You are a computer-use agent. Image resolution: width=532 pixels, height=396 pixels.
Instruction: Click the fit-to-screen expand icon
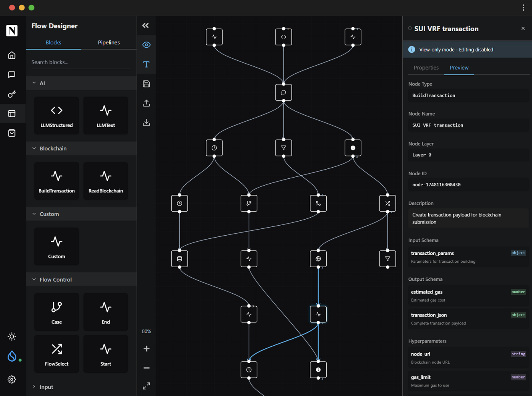[147, 386]
